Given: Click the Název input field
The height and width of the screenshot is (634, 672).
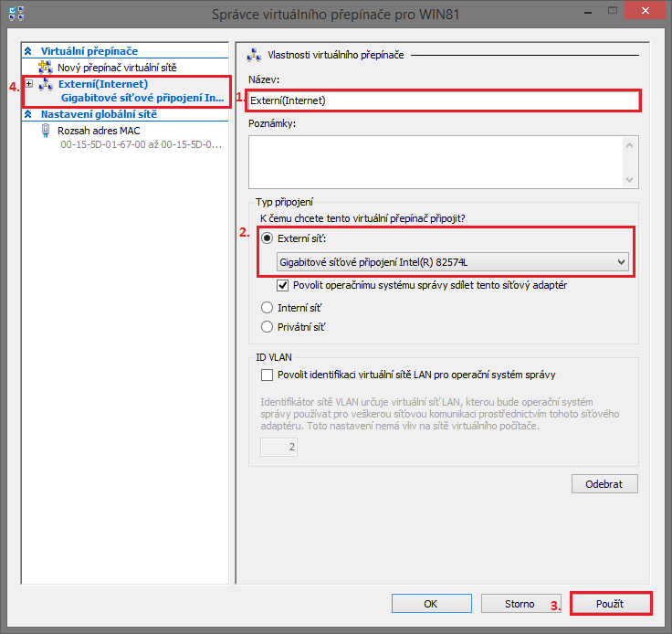Looking at the screenshot, I should pos(443,100).
